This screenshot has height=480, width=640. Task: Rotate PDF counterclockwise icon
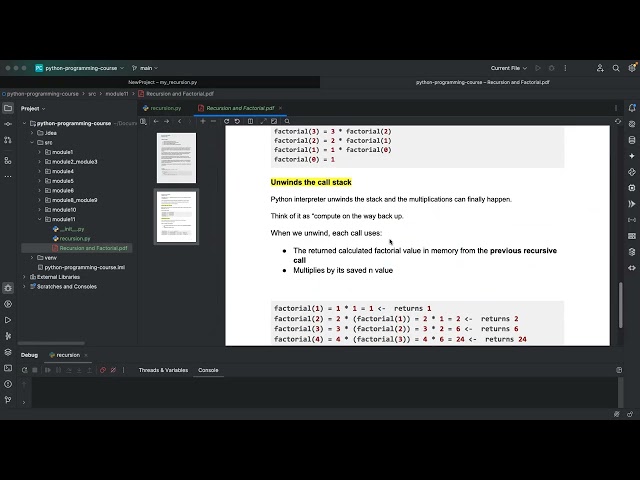pos(237,121)
